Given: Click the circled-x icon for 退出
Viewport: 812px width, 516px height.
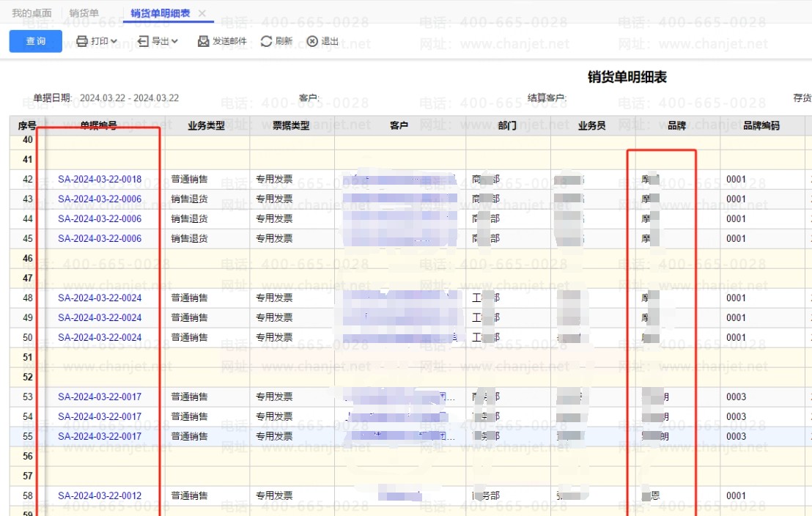Looking at the screenshot, I should 312,41.
